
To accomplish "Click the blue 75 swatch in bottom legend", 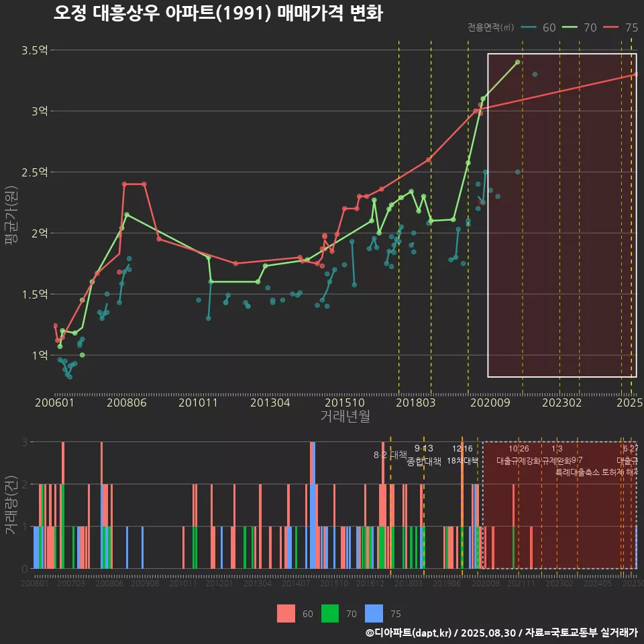I will click(x=374, y=613).
